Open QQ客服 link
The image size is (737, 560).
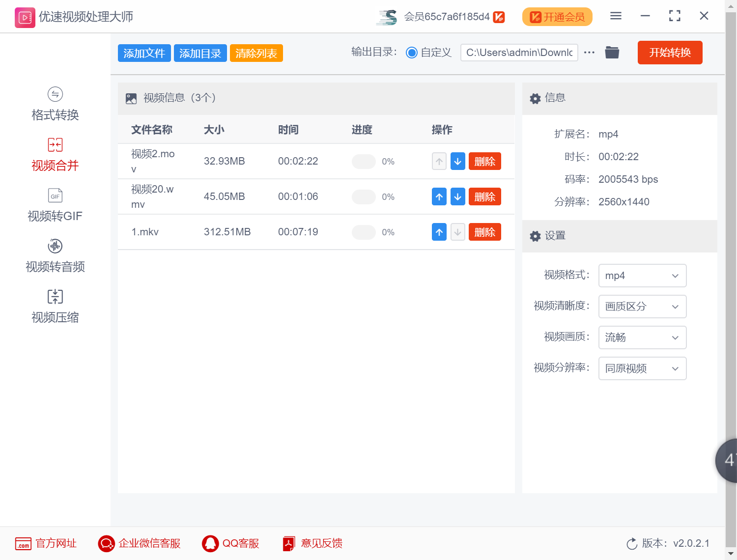230,543
